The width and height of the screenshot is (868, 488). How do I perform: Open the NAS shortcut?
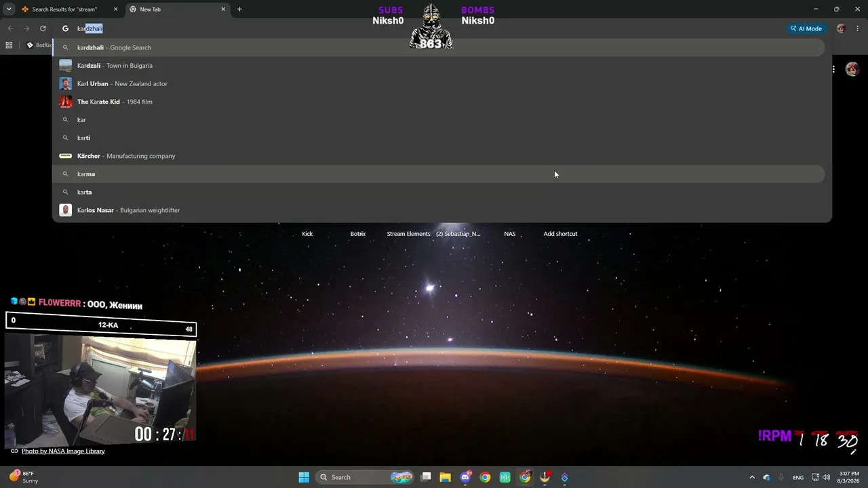510,234
